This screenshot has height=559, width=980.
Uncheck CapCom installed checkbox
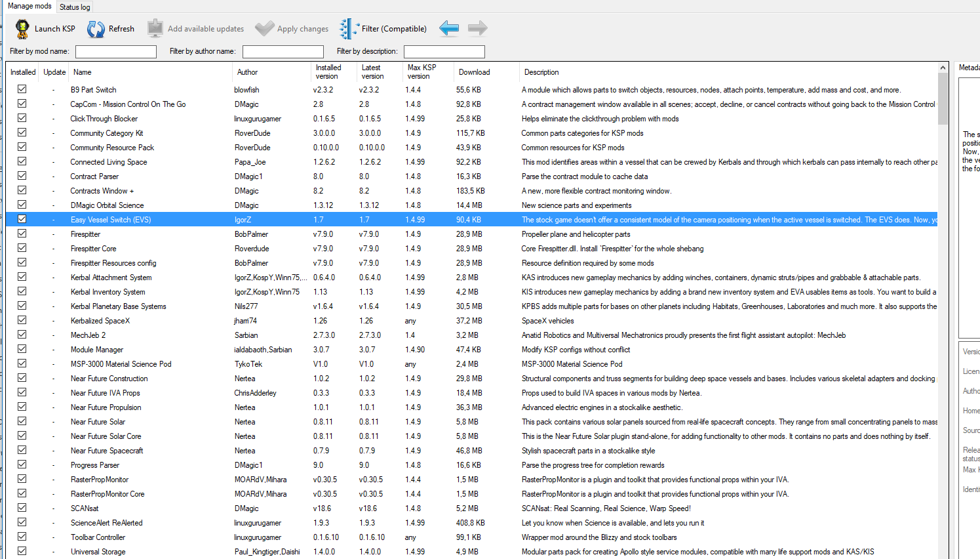click(22, 104)
